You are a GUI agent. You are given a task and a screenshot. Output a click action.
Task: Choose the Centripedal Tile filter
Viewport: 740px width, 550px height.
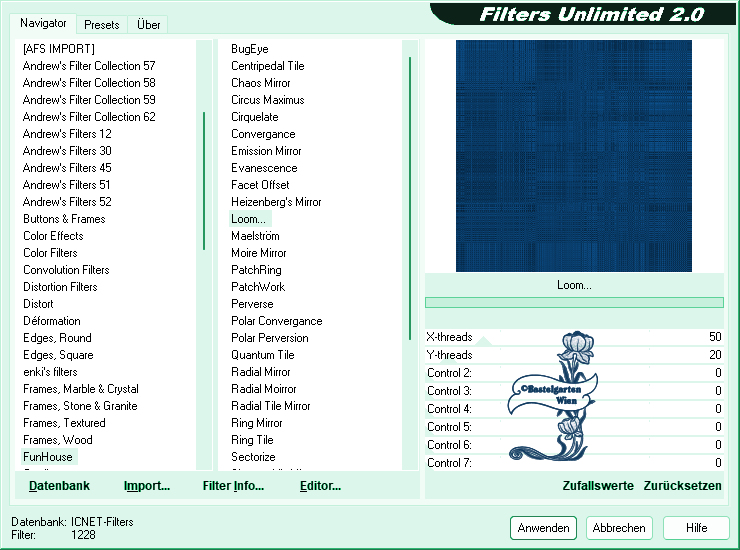[268, 66]
